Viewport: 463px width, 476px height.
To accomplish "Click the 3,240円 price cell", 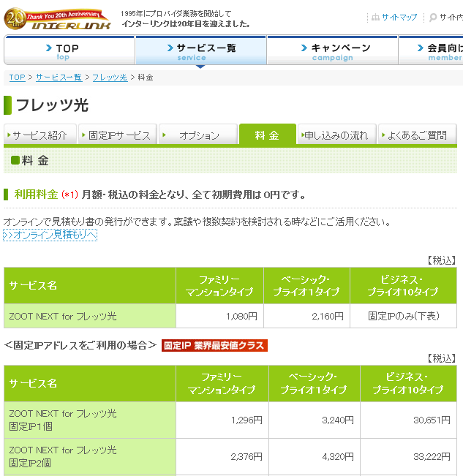I will (x=315, y=420).
